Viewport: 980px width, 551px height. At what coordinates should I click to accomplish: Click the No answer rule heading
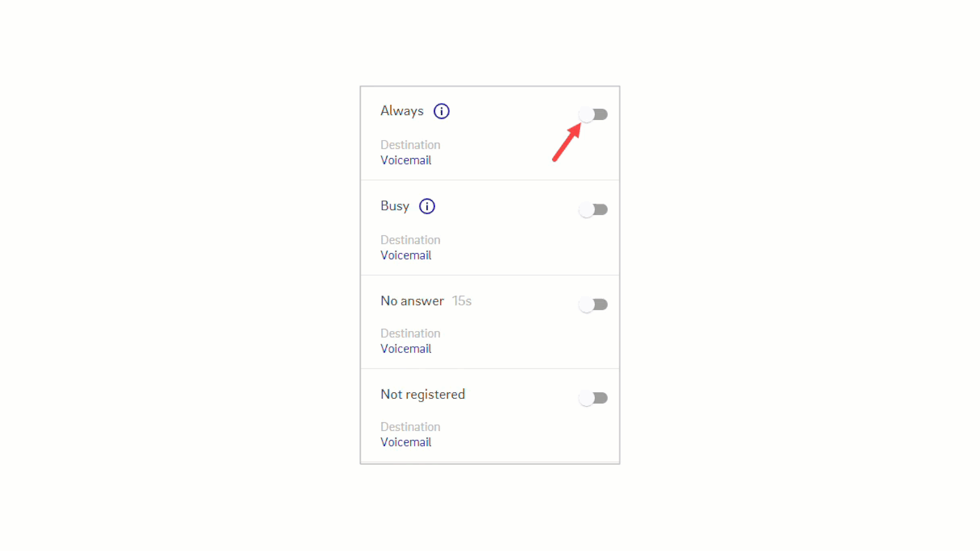click(x=412, y=301)
